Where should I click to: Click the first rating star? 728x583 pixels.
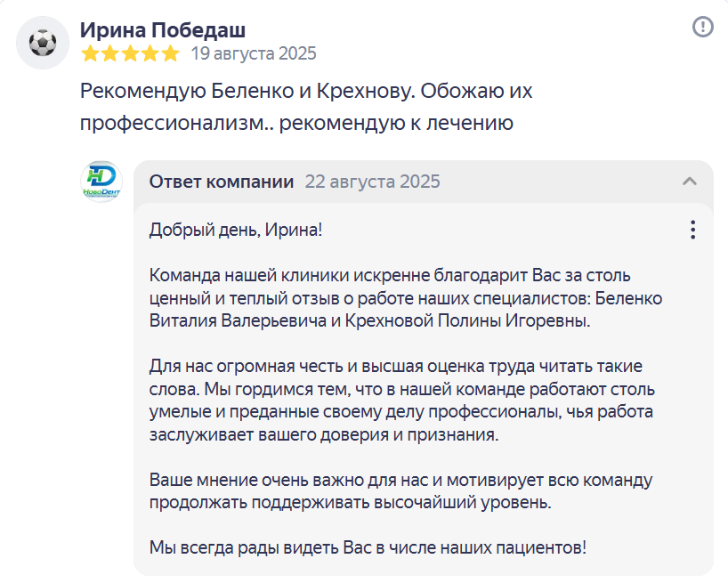[90, 53]
